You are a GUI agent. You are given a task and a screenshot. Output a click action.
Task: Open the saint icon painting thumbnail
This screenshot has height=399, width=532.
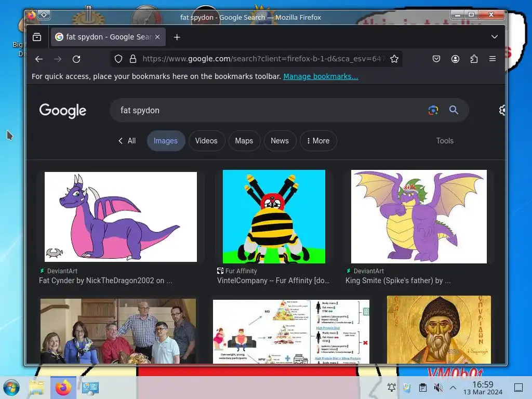pyautogui.click(x=438, y=330)
